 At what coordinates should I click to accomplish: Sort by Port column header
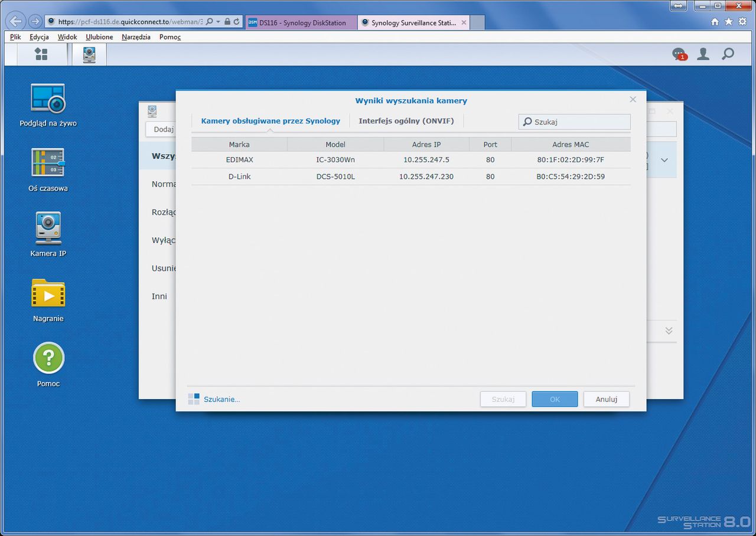(490, 144)
